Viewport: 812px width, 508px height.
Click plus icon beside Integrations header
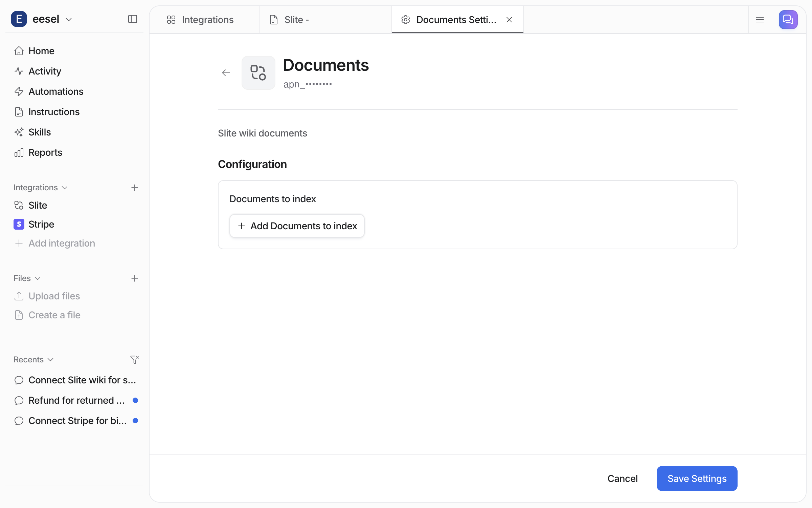135,188
